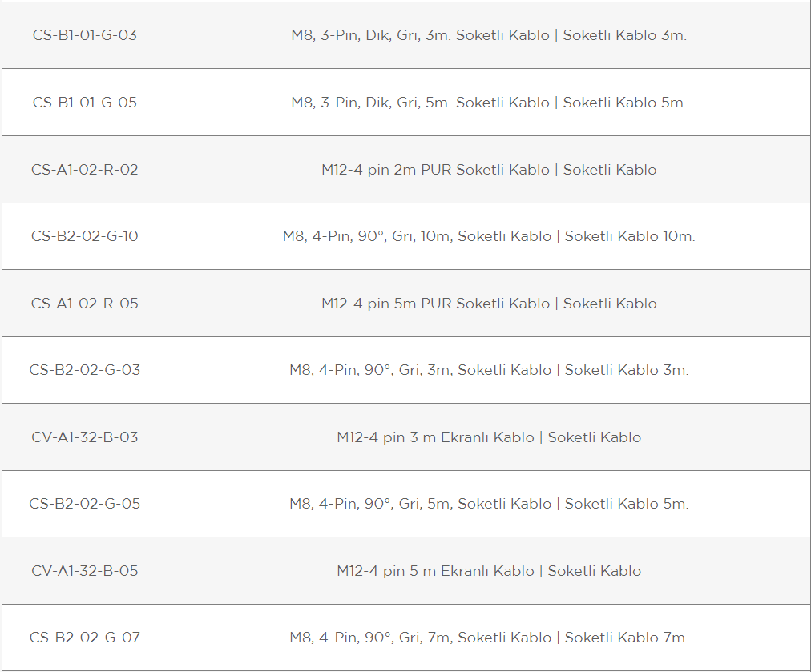Select the M8 4-Pin 90° Gri 7m description
811x672 pixels.
point(489,638)
